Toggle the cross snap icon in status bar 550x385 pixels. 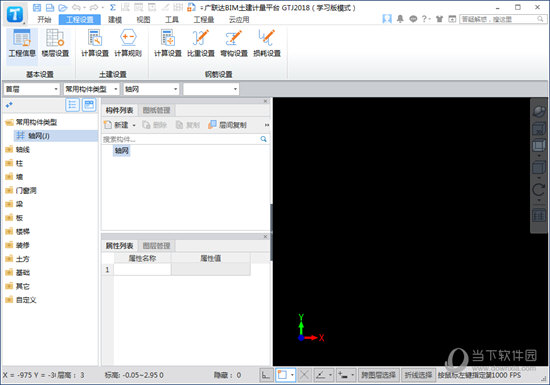(304, 375)
